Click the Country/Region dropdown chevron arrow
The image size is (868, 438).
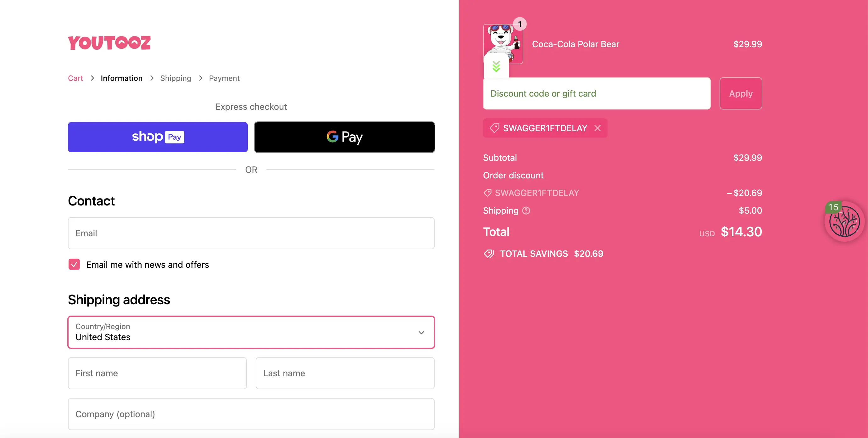pyautogui.click(x=421, y=333)
